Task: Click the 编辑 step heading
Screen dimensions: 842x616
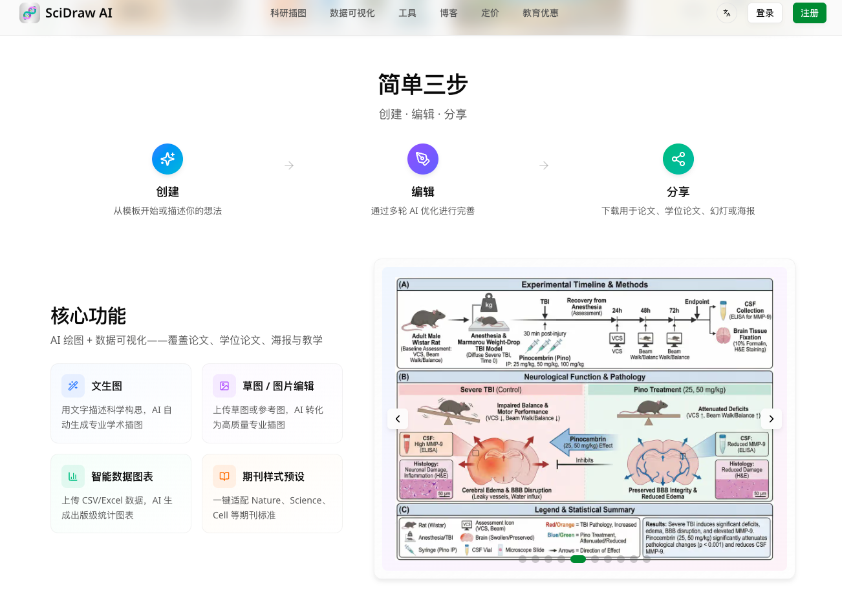Action: pyautogui.click(x=423, y=192)
